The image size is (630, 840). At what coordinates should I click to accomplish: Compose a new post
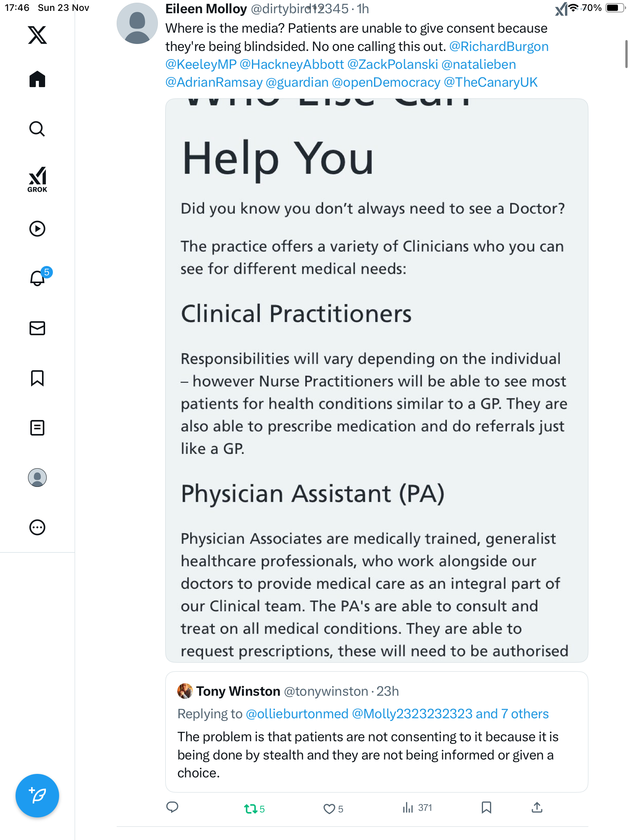tap(37, 796)
